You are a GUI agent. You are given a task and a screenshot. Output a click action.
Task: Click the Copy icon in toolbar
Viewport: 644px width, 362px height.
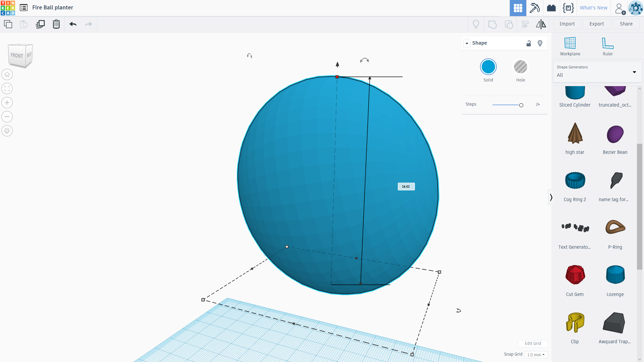pyautogui.click(x=8, y=24)
